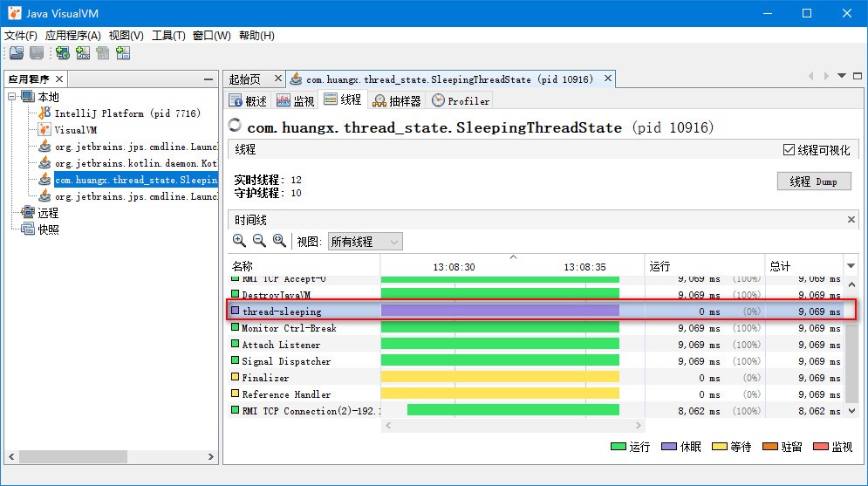Click scroll tabs right arrow
868x486 pixels.
[826, 76]
